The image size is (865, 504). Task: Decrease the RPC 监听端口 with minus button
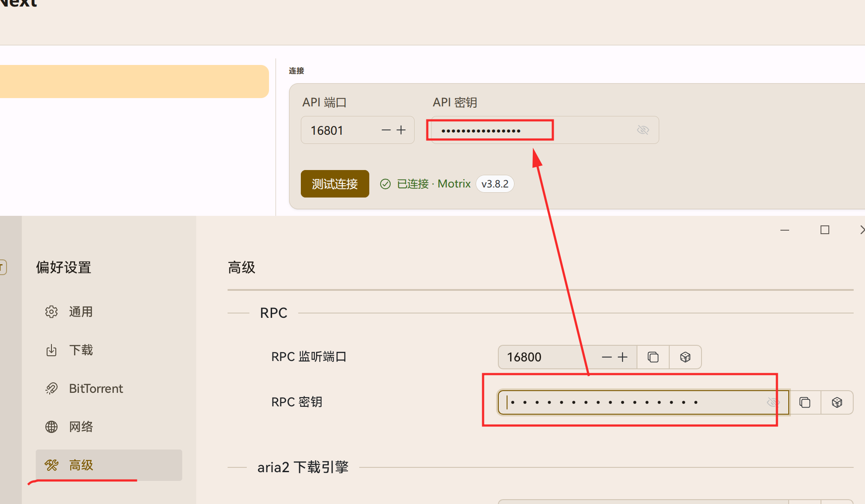tap(606, 357)
